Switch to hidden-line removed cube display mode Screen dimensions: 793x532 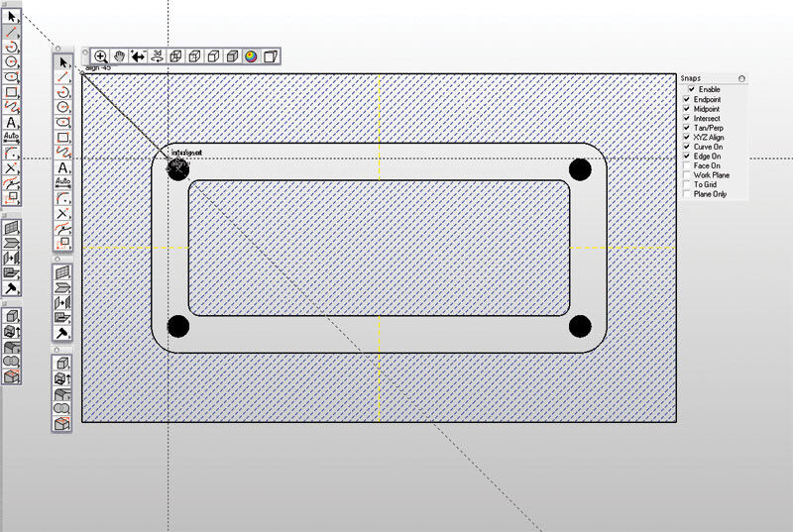click(x=213, y=56)
